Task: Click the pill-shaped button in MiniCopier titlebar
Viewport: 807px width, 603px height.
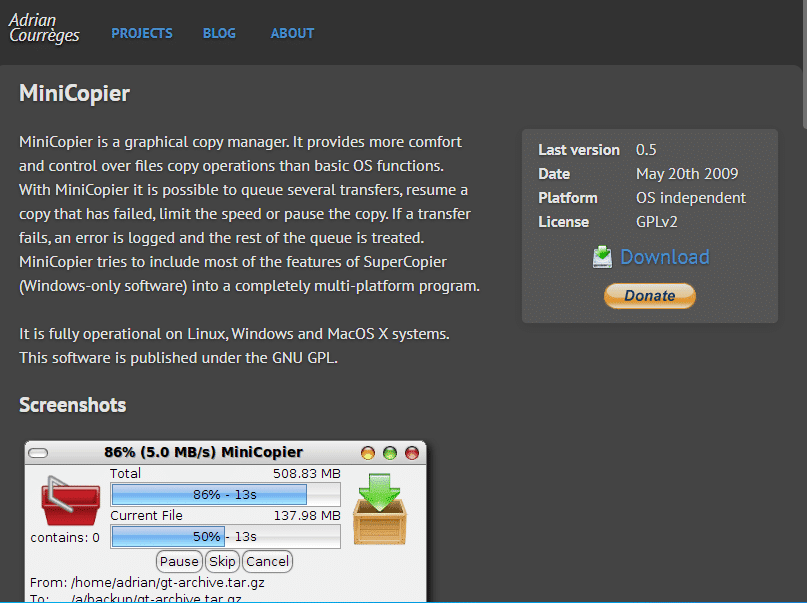Action: pyautogui.click(x=38, y=453)
